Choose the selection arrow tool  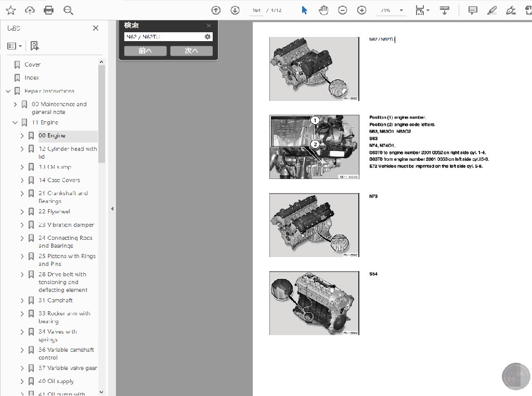(304, 10)
